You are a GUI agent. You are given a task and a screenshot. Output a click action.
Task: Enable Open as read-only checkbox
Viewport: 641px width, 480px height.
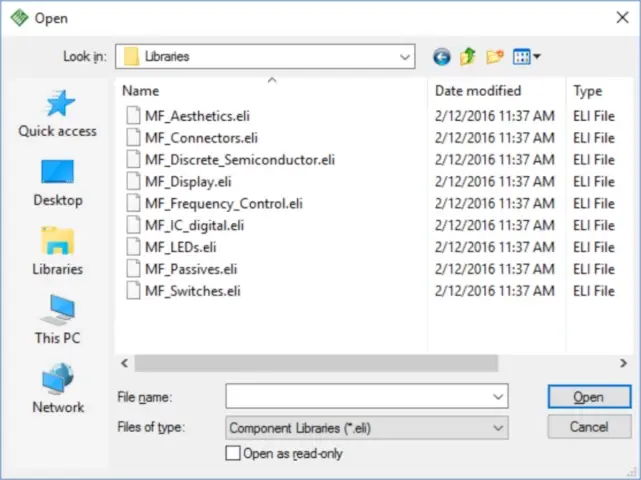234,453
